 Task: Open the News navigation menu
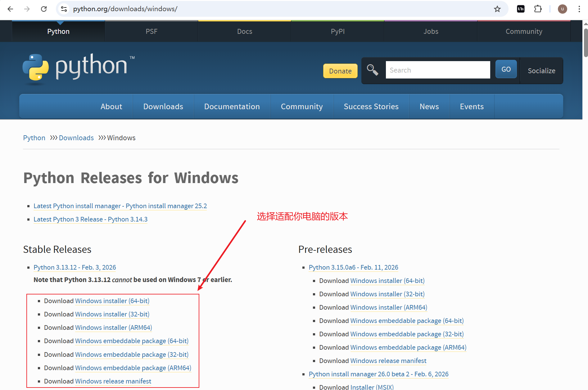click(x=429, y=106)
